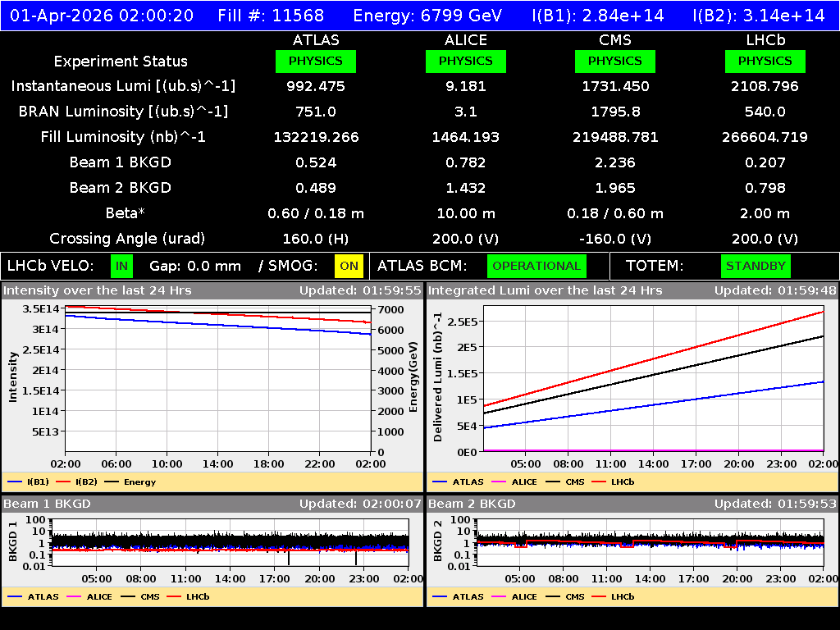Click the CMS PHYSICS status indicator
Viewport: 840px width, 630px height.
pos(615,61)
